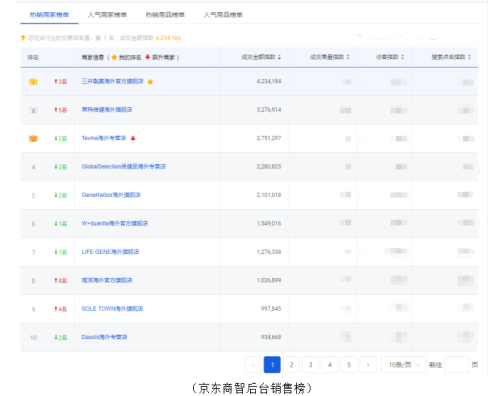
Task: Click the red rocket icon beside Tevine store
Action: (133, 138)
